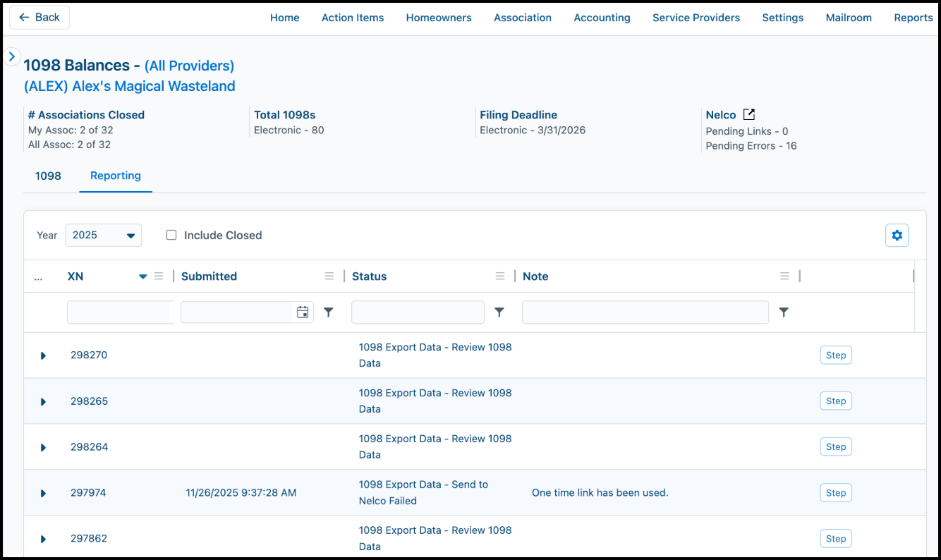Viewport: 941px width, 560px height.
Task: Click the Note filter funnel icon
Action: pos(784,312)
